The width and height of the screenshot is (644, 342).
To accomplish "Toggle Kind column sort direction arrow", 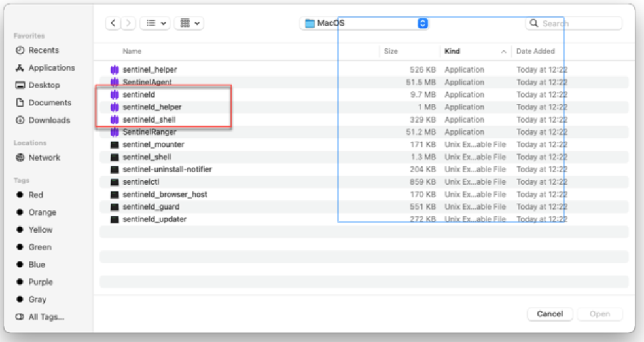I will [x=503, y=52].
